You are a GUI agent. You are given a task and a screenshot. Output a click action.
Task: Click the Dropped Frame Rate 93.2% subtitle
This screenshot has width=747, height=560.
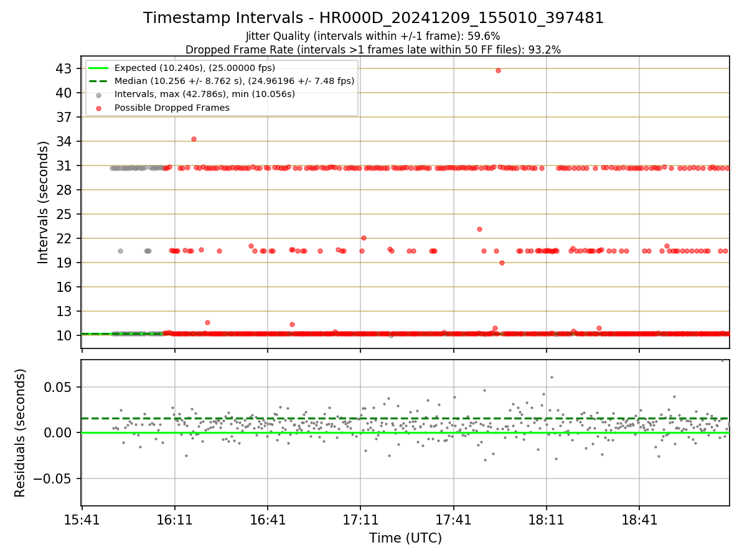(x=373, y=50)
